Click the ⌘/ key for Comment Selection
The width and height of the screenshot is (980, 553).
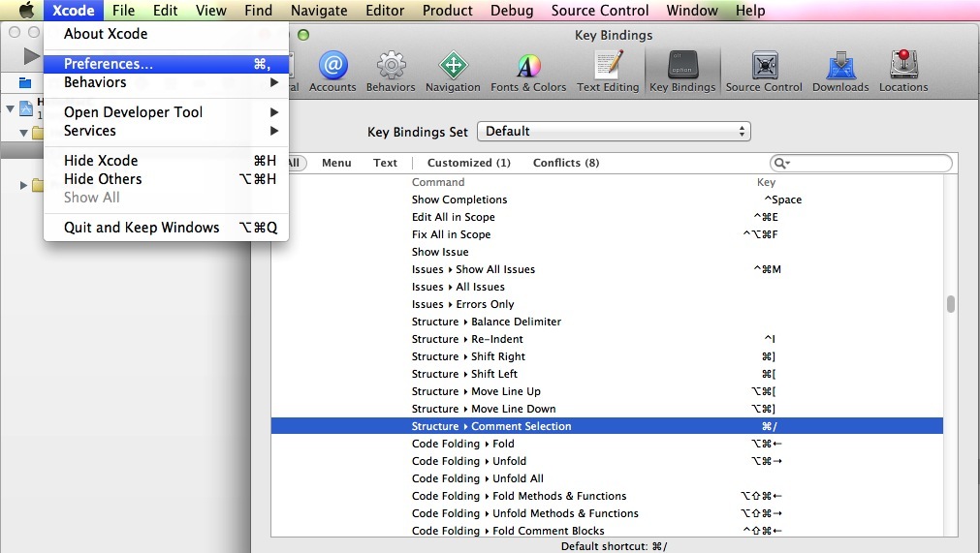[x=769, y=426]
